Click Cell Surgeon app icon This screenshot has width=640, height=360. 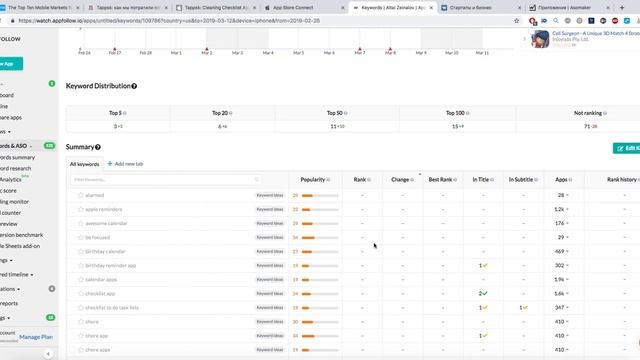point(540,39)
